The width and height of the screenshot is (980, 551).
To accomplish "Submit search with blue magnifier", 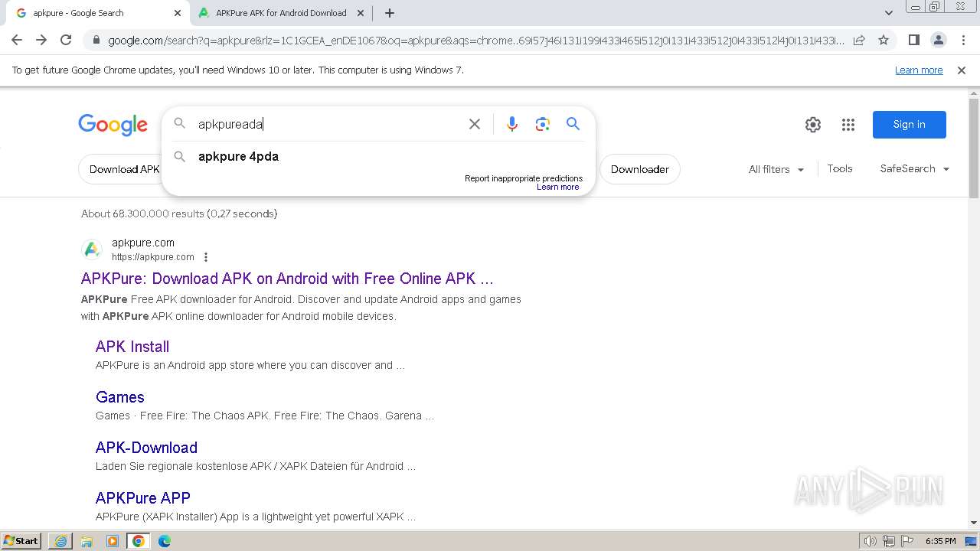I will pos(573,124).
